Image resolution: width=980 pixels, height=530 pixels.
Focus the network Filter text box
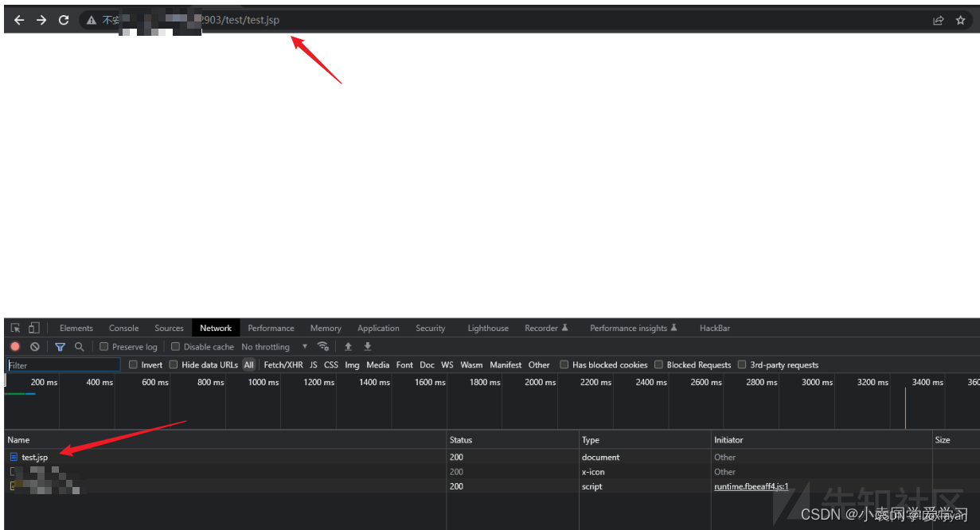coord(64,365)
